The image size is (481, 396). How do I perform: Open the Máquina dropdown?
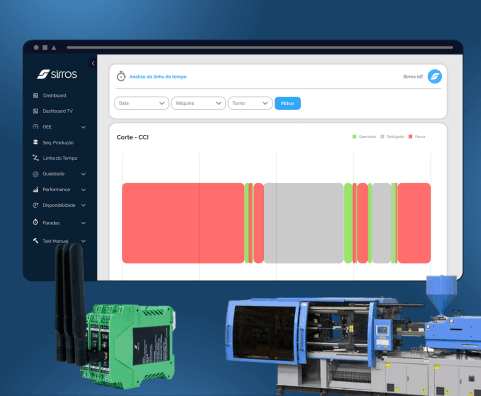coord(198,103)
